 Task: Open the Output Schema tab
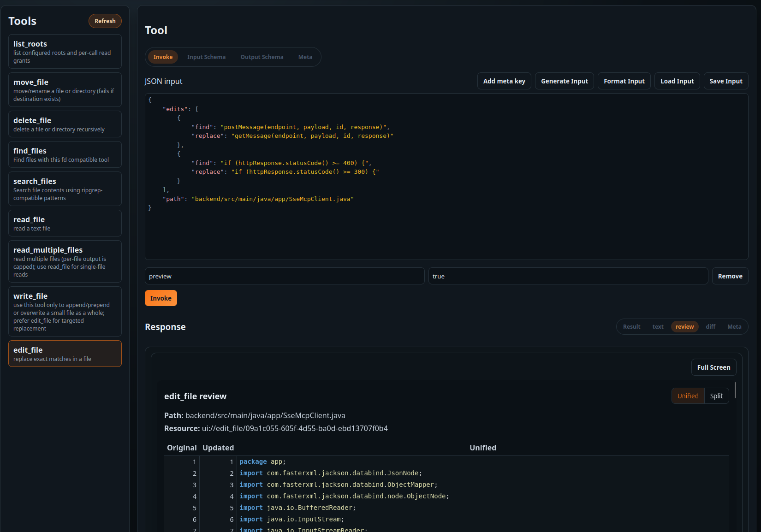262,57
